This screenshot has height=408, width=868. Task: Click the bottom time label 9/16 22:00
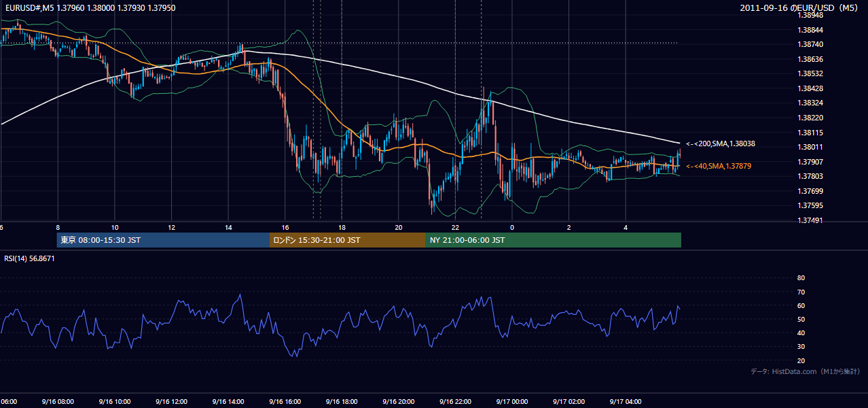[x=456, y=401]
